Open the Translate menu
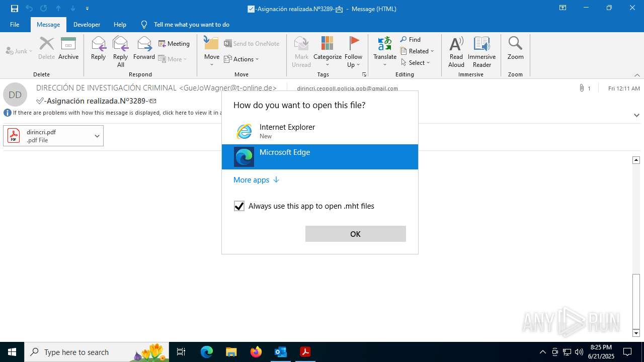The width and height of the screenshot is (644, 362). 385,52
